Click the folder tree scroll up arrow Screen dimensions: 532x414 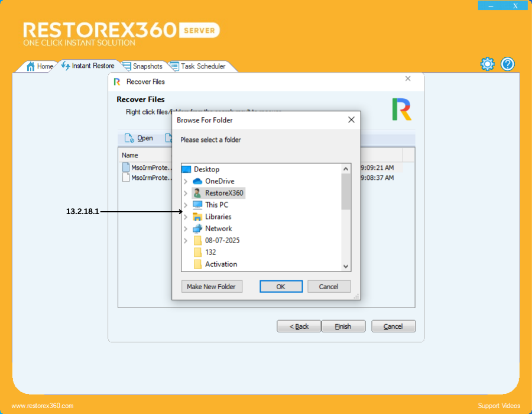click(346, 169)
